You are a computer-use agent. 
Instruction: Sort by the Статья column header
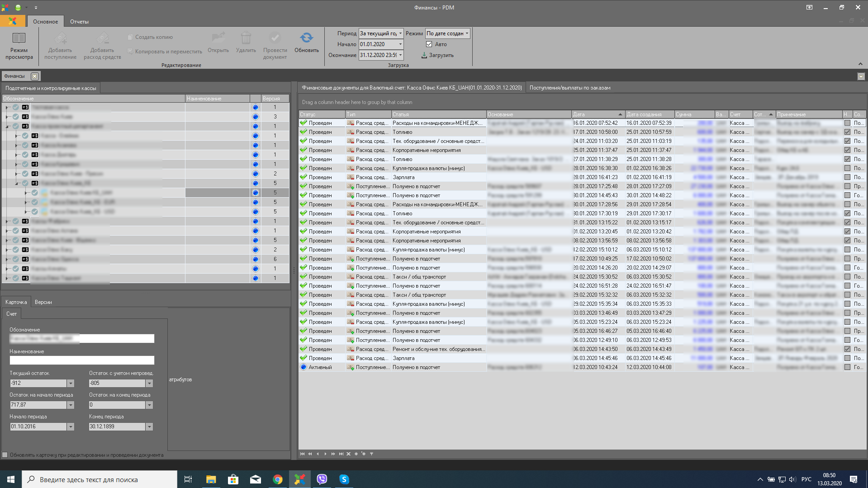click(x=438, y=114)
